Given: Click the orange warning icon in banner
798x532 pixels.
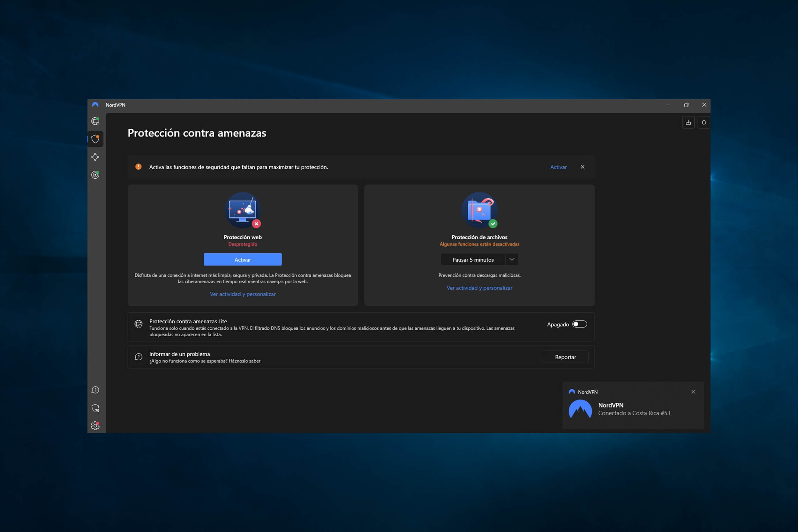Looking at the screenshot, I should [x=139, y=167].
